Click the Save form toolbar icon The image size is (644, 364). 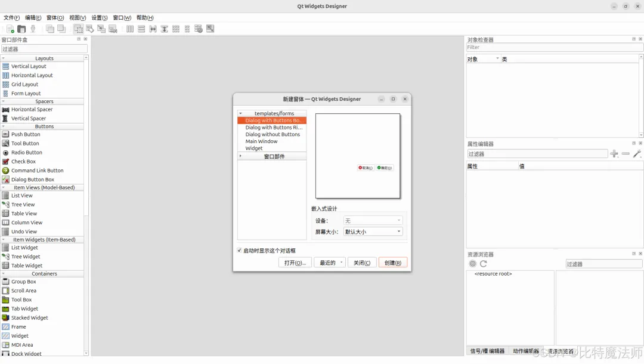pos(33,29)
